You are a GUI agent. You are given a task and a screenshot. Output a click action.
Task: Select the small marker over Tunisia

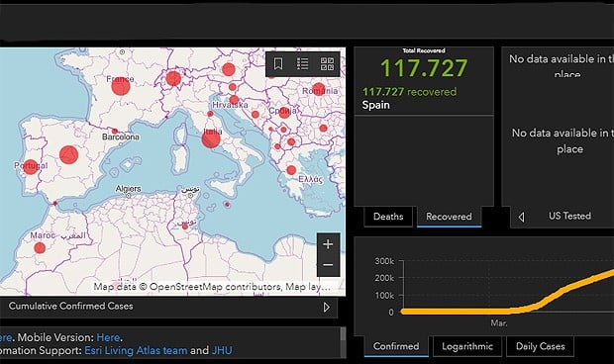tap(185, 227)
